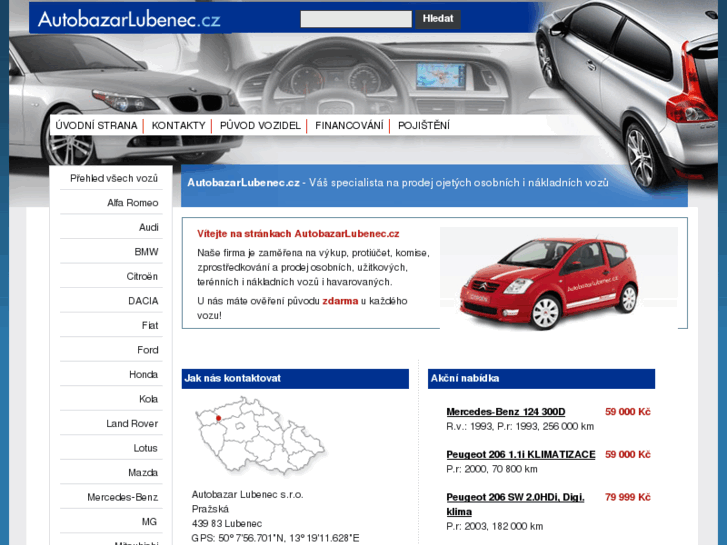Screen dimensions: 727x545
Task: Click the '439 83 Lubenec' address line
Action: coord(227,524)
